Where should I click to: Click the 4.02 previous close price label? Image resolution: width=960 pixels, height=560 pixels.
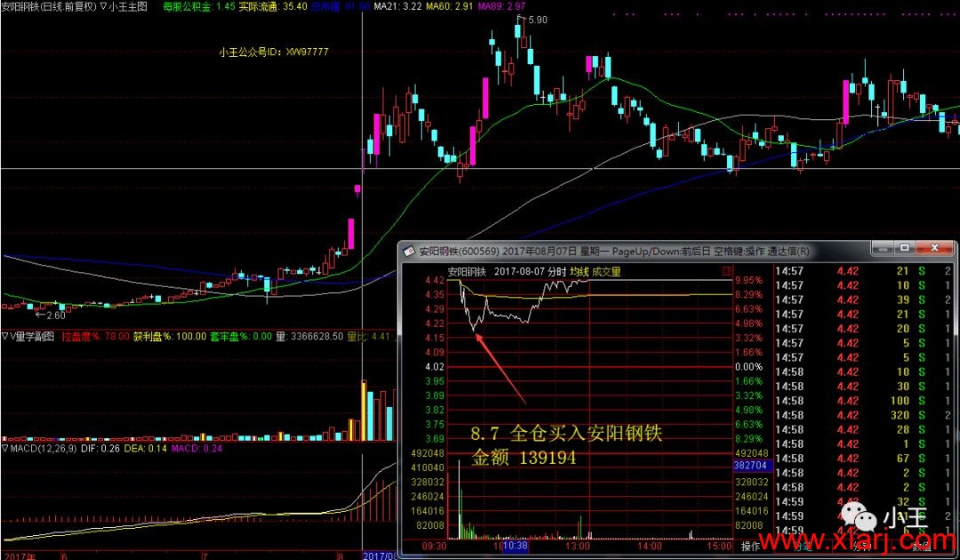[434, 367]
